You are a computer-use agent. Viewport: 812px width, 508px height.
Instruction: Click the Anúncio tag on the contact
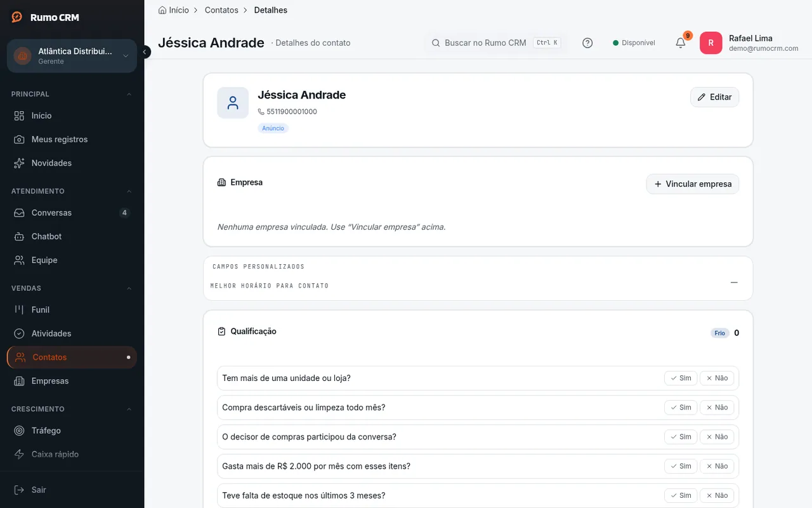click(x=273, y=128)
